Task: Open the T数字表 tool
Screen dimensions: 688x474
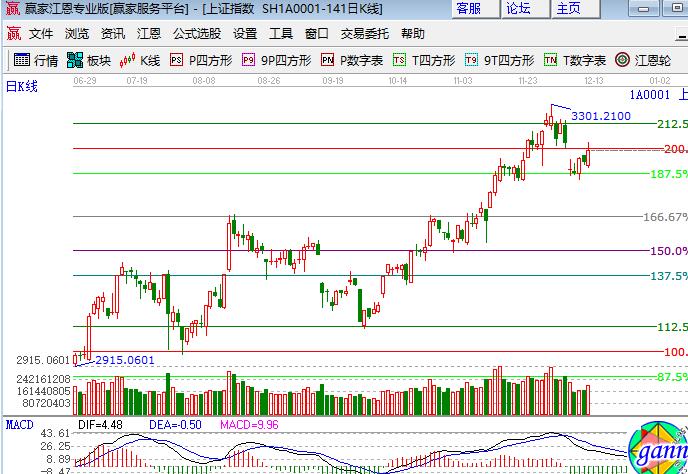Action: (x=575, y=60)
